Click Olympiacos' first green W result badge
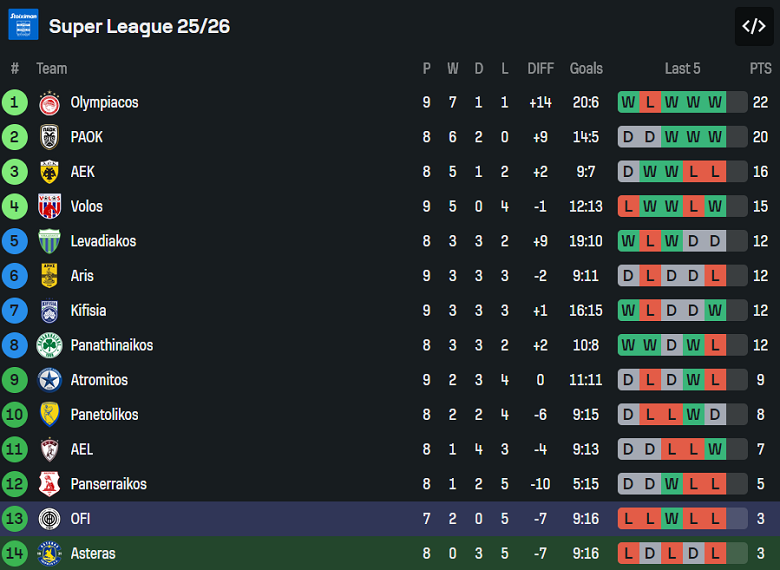 pos(628,103)
